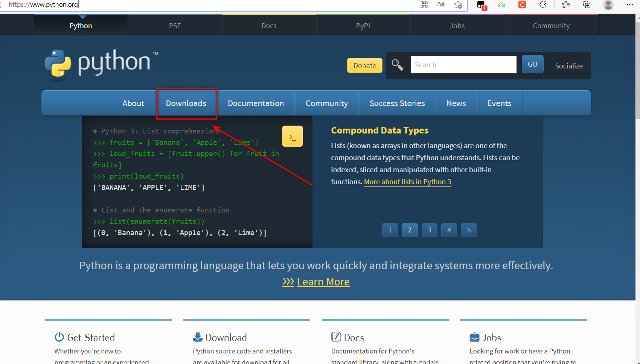Open the Documentation menu
The width and height of the screenshot is (640, 364).
coord(256,103)
